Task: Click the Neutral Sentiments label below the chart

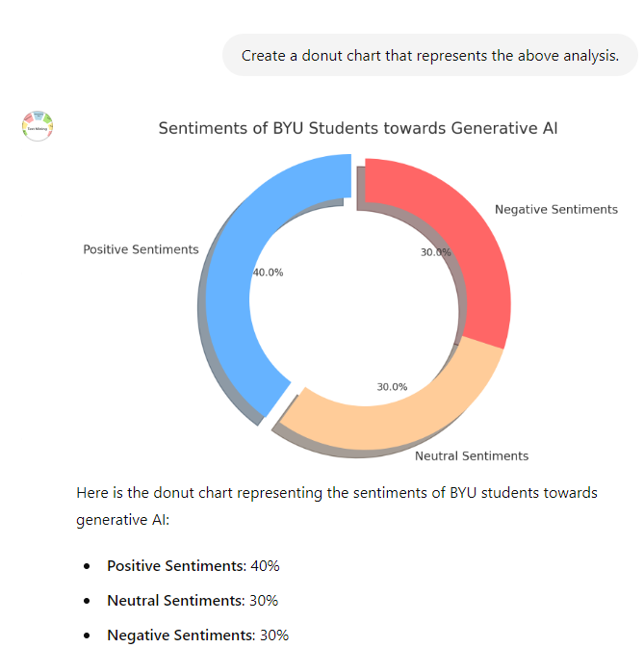Action: pos(471,455)
